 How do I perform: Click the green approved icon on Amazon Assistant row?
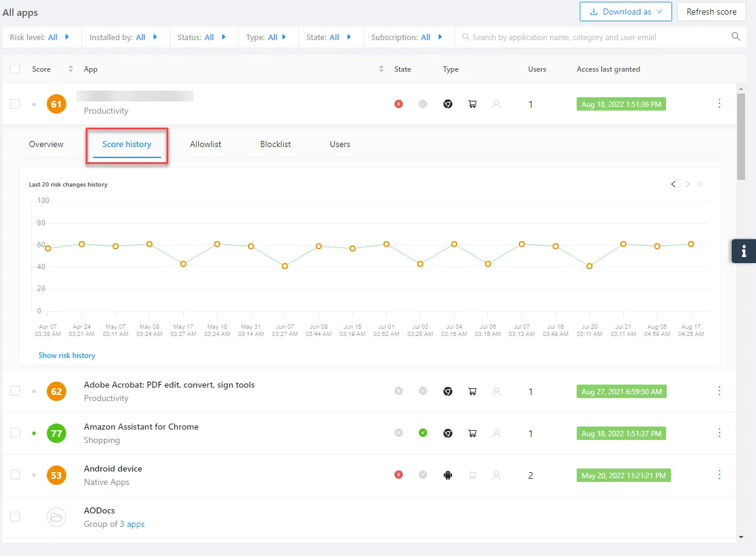click(423, 433)
